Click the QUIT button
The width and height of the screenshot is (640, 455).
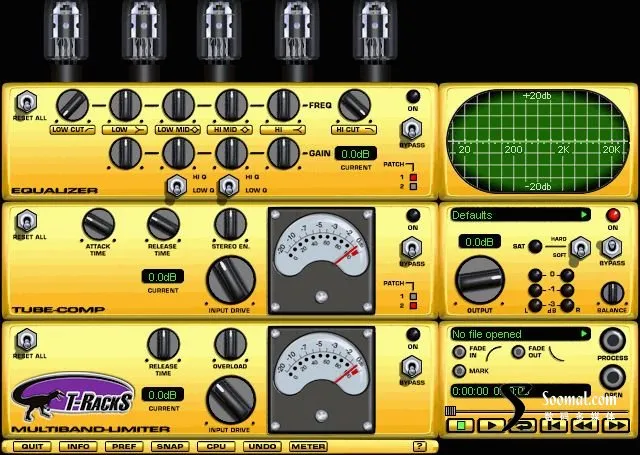(32, 446)
